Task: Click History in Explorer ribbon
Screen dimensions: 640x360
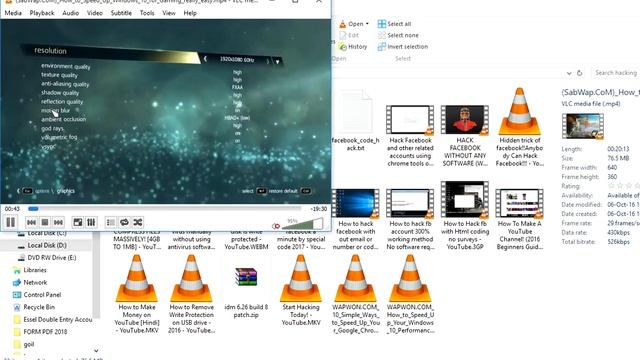Action: [353, 47]
